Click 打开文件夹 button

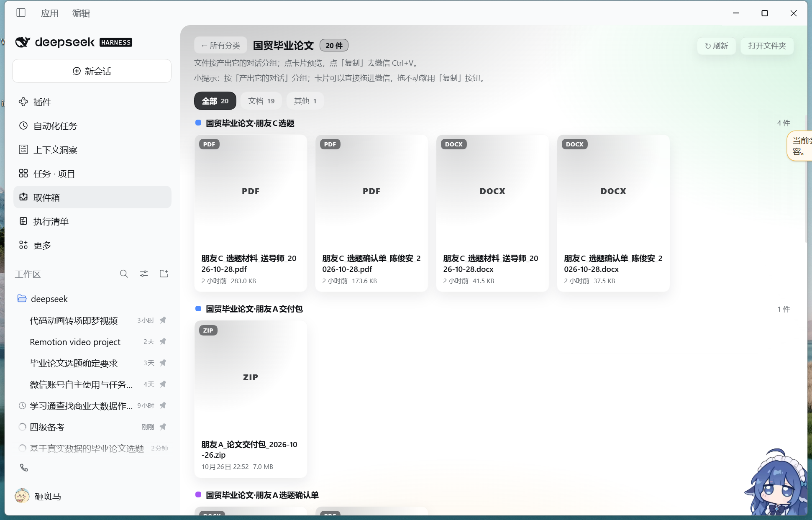pos(767,46)
